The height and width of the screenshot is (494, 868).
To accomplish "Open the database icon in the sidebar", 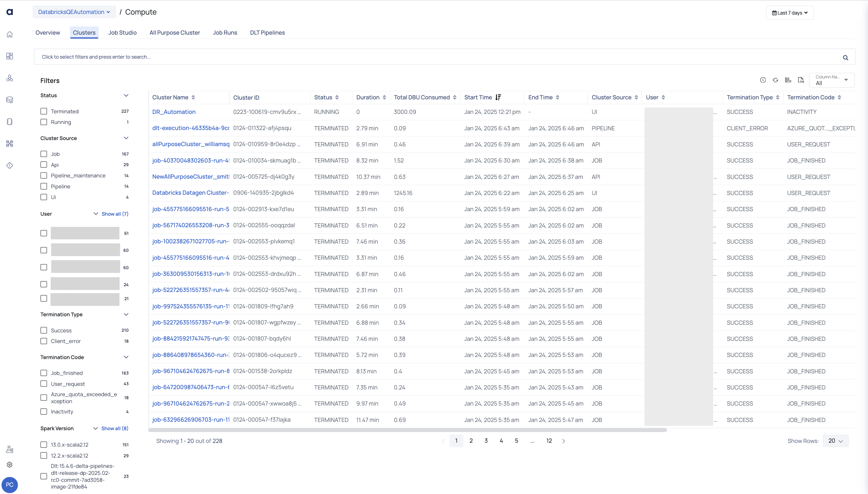I will [9, 100].
